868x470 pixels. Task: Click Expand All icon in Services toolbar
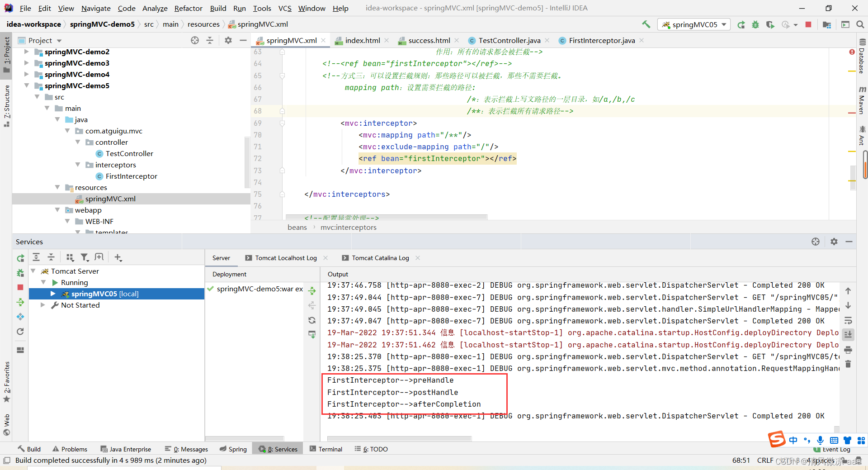click(x=36, y=257)
